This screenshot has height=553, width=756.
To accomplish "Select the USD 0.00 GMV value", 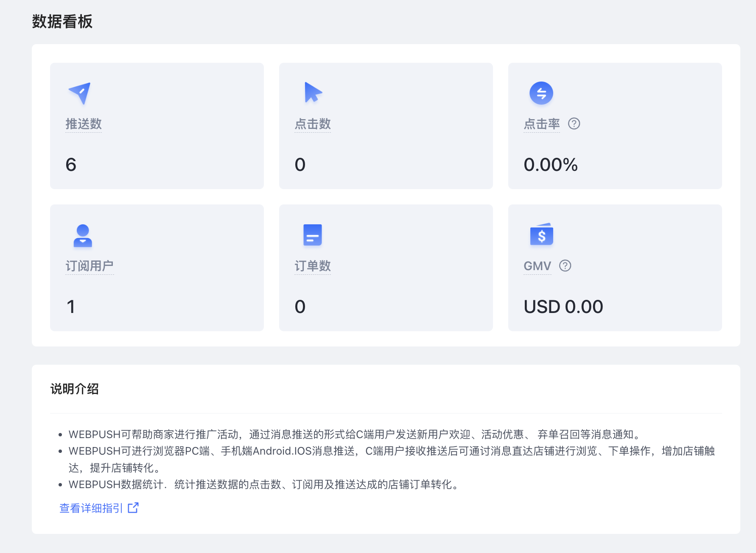I will pyautogui.click(x=563, y=307).
